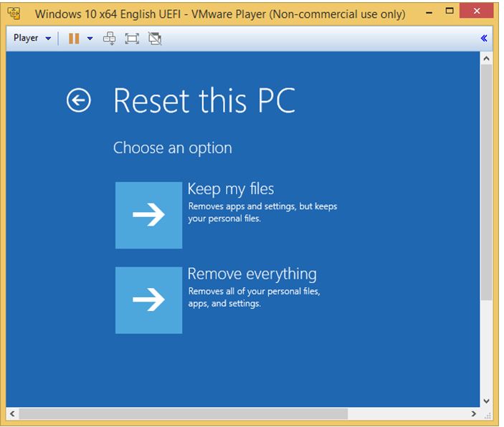Go back using the circled arrow

point(78,100)
